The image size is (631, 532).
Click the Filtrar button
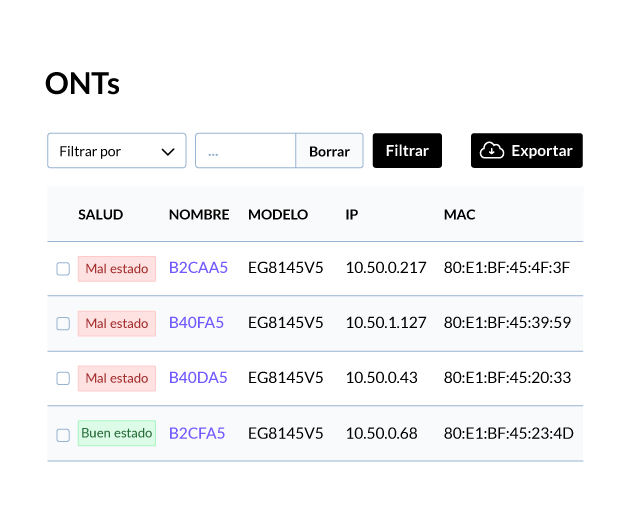407,151
